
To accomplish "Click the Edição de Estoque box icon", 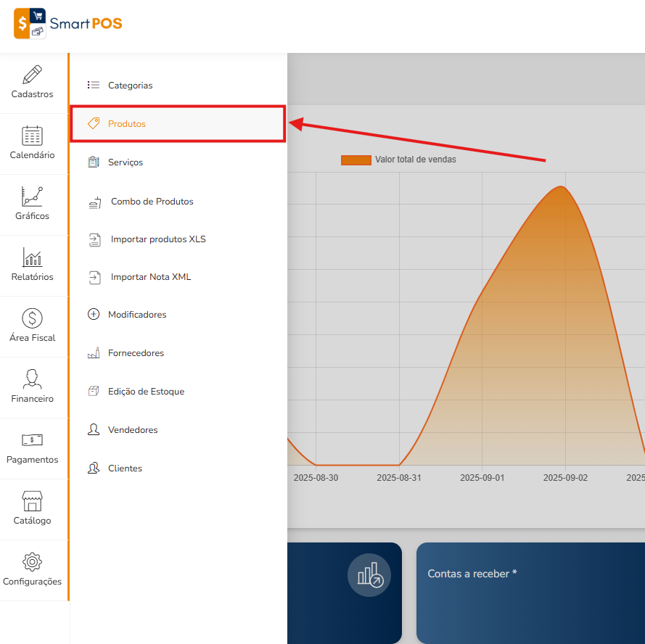I will click(x=94, y=391).
